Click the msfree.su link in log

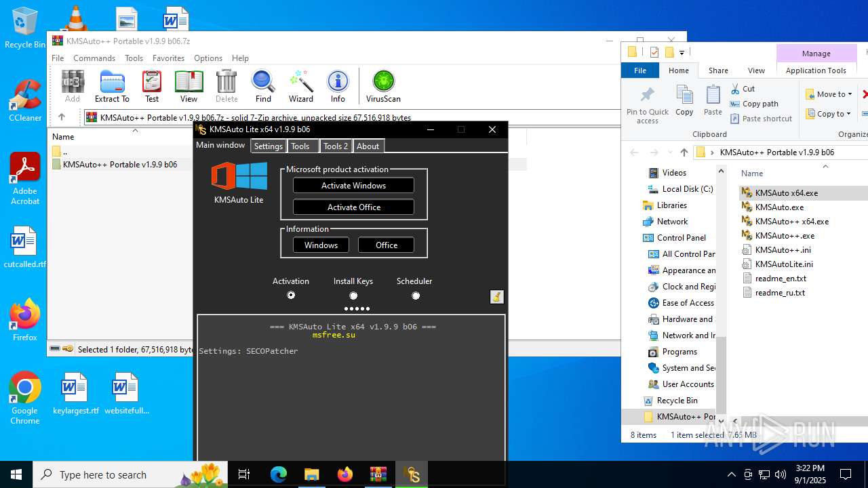(334, 335)
